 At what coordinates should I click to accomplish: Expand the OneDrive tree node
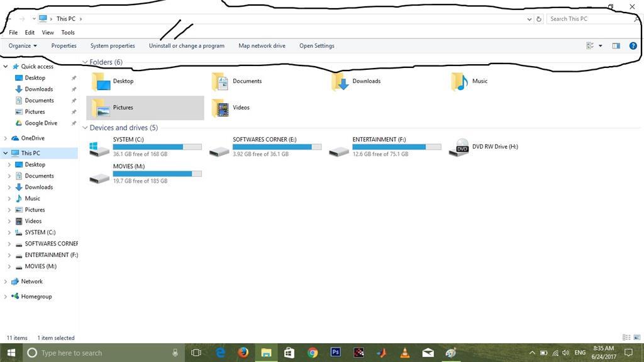click(x=5, y=139)
